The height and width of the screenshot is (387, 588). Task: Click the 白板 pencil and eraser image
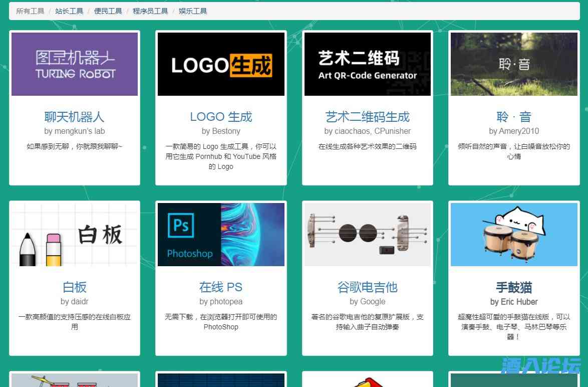tap(75, 235)
